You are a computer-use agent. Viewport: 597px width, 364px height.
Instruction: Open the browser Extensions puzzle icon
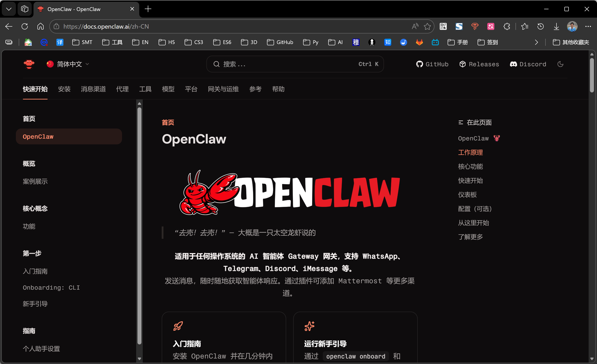pyautogui.click(x=507, y=26)
